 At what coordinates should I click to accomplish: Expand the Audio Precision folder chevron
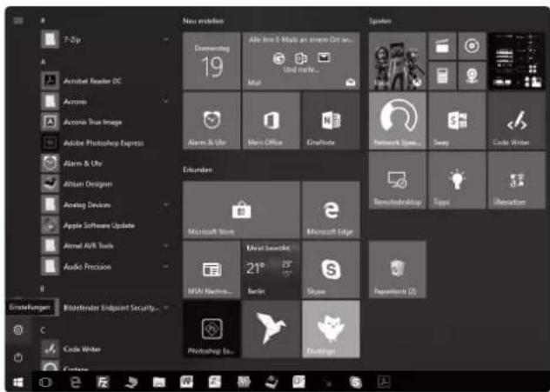(166, 267)
